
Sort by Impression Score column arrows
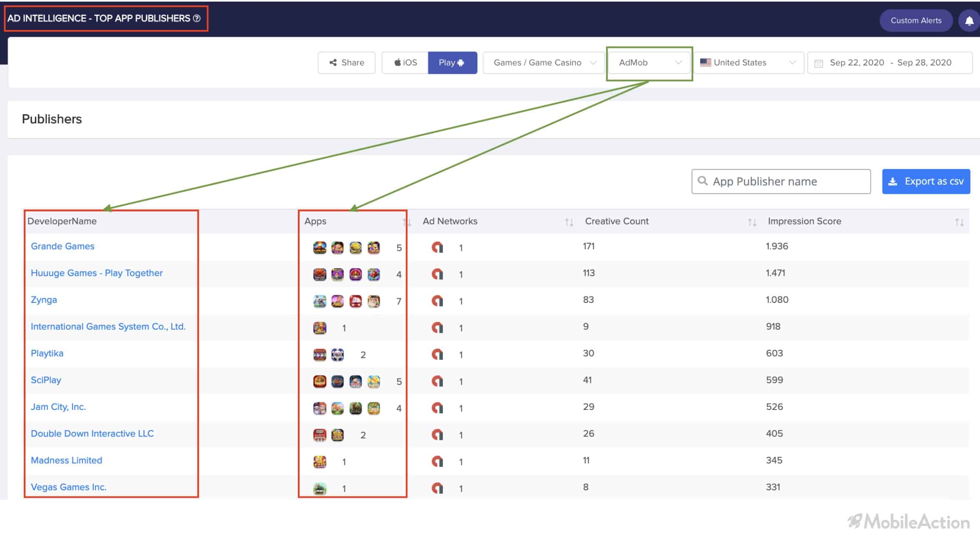959,222
